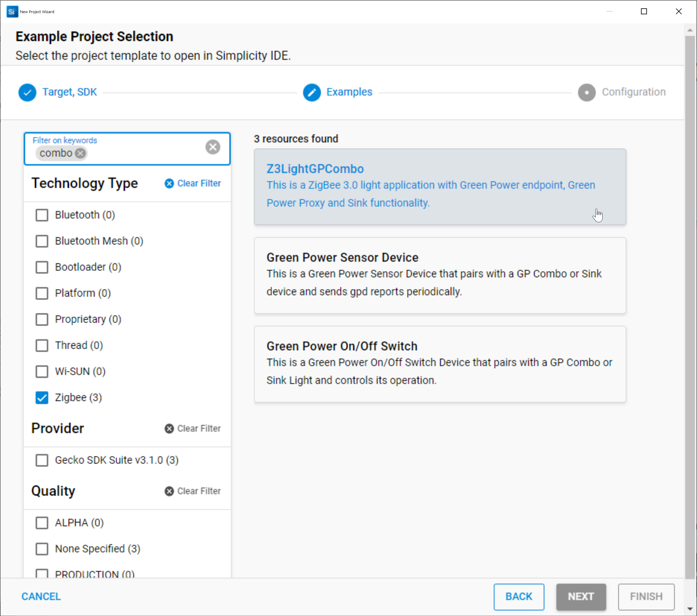Click the scrollbar up arrow

tap(690, 30)
